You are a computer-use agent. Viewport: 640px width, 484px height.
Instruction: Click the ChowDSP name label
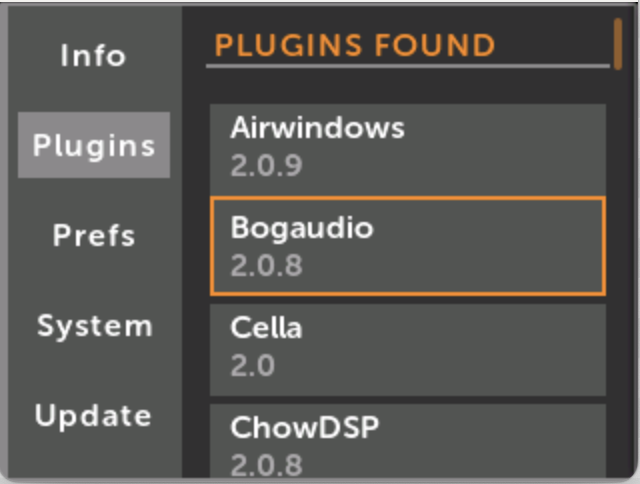[304, 428]
